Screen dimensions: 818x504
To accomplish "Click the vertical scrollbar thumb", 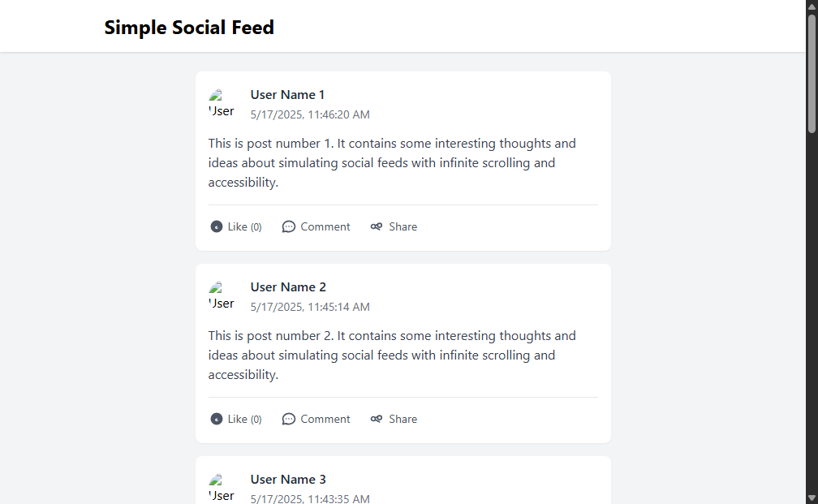I will (812, 73).
